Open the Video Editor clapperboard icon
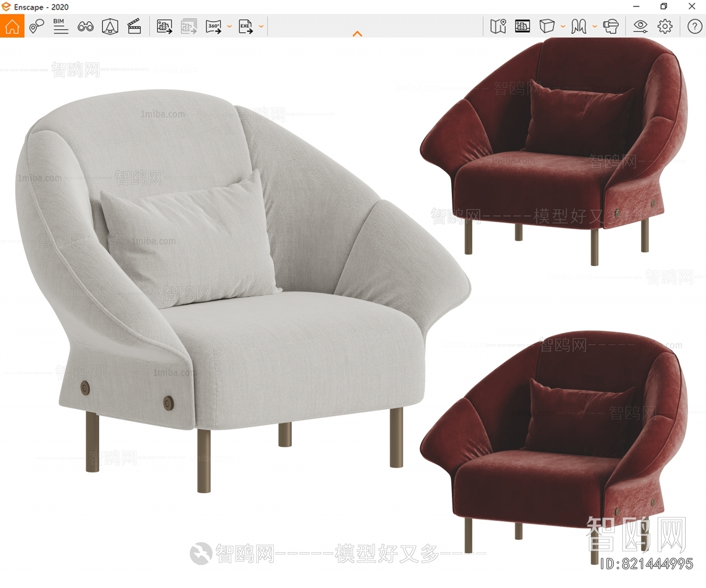This screenshot has width=706, height=588. [134, 26]
